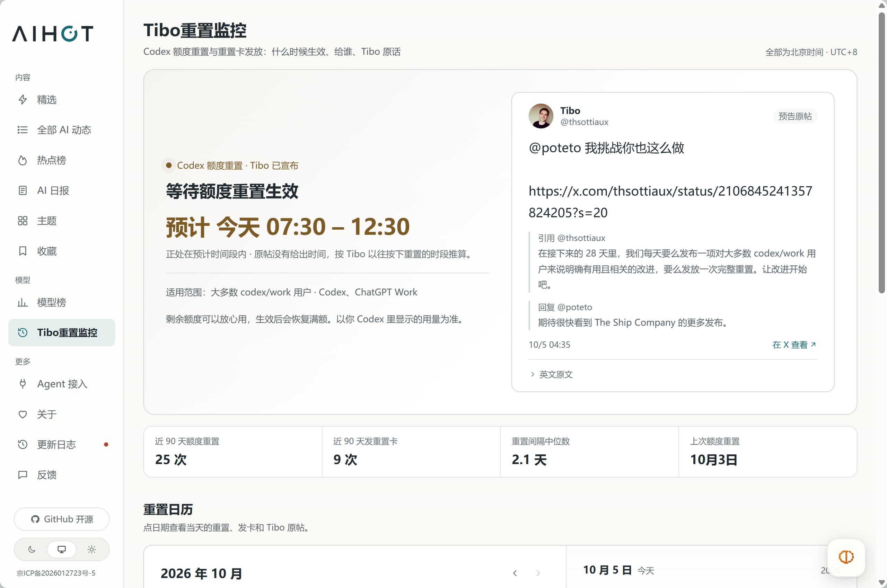Go to 全部 AI 动态
This screenshot has width=887, height=588.
[62, 130]
